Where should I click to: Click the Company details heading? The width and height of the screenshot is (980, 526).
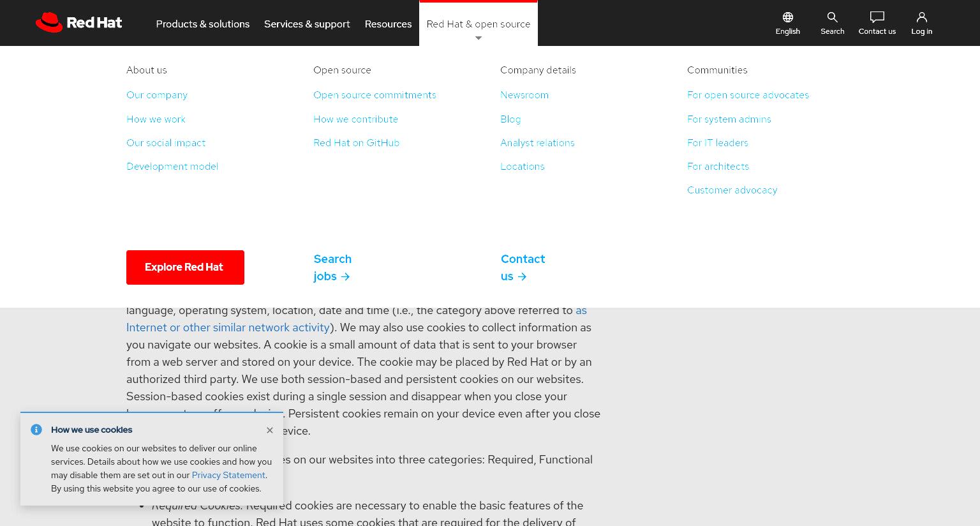tap(538, 70)
